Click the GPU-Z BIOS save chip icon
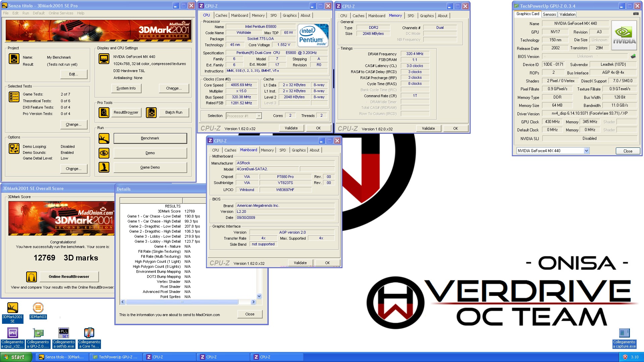Screen dimensions: 644x362 click(633, 56)
